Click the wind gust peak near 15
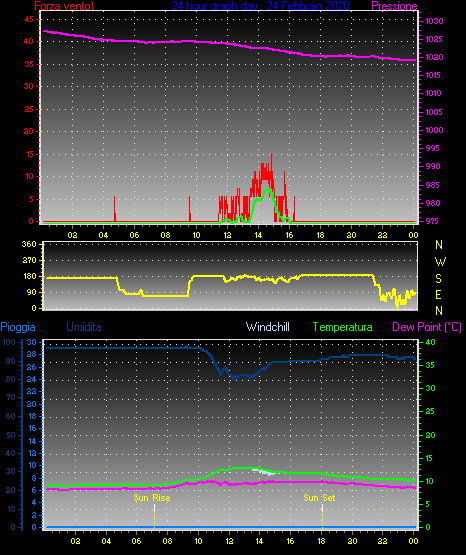Image resolution: width=466 pixels, height=555 pixels. 271,156
